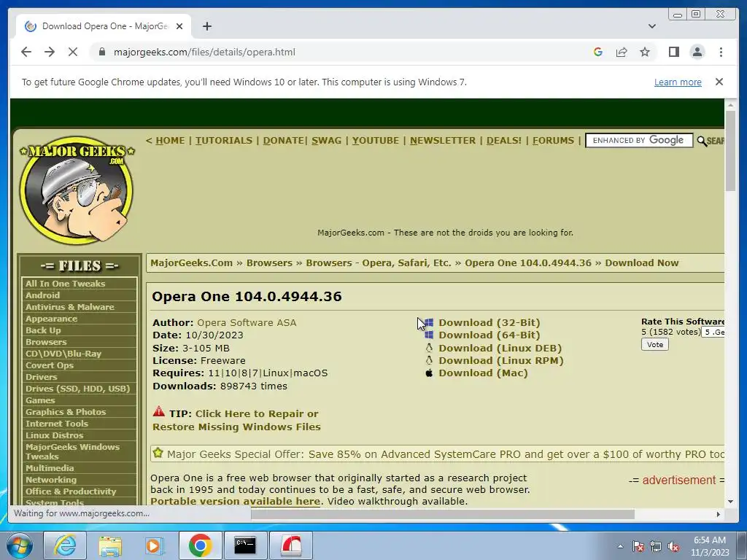Screen dimensions: 747x560
Task: Open the tab search dropdown arrow
Action: point(651,26)
